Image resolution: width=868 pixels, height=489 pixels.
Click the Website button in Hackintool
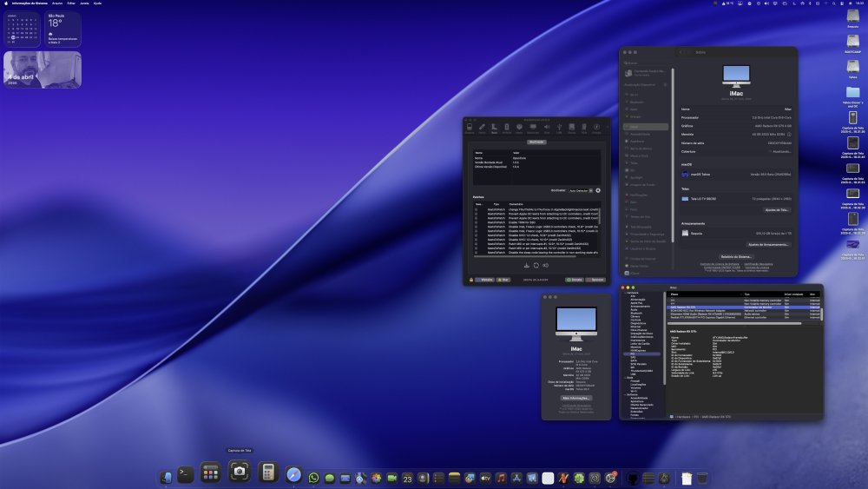tap(485, 280)
